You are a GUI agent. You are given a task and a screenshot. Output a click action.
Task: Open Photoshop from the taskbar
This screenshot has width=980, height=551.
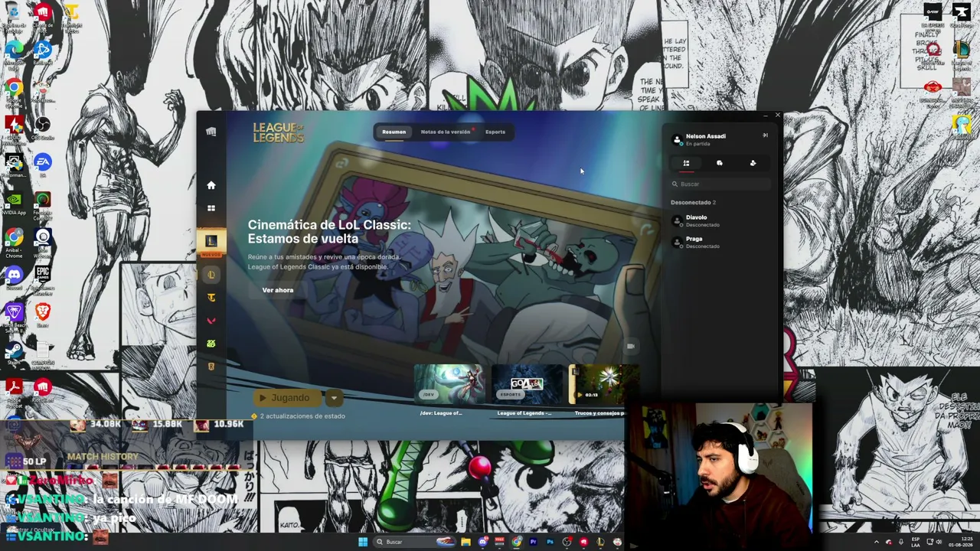(550, 542)
